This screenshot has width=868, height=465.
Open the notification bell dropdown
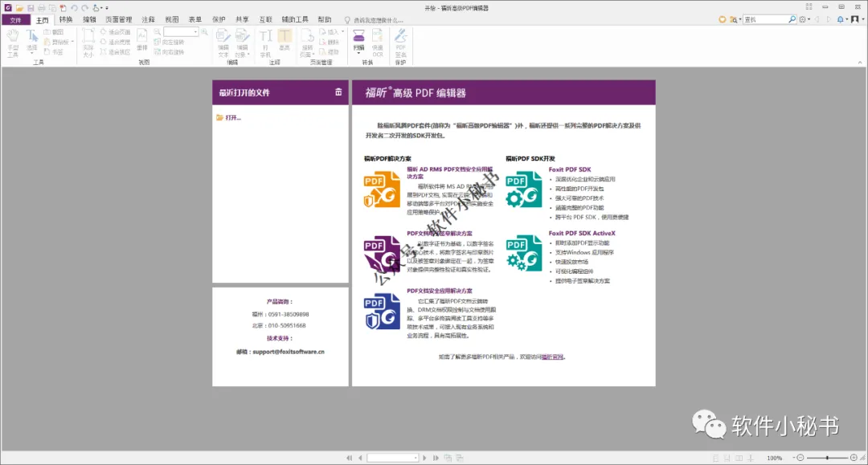tap(842, 19)
